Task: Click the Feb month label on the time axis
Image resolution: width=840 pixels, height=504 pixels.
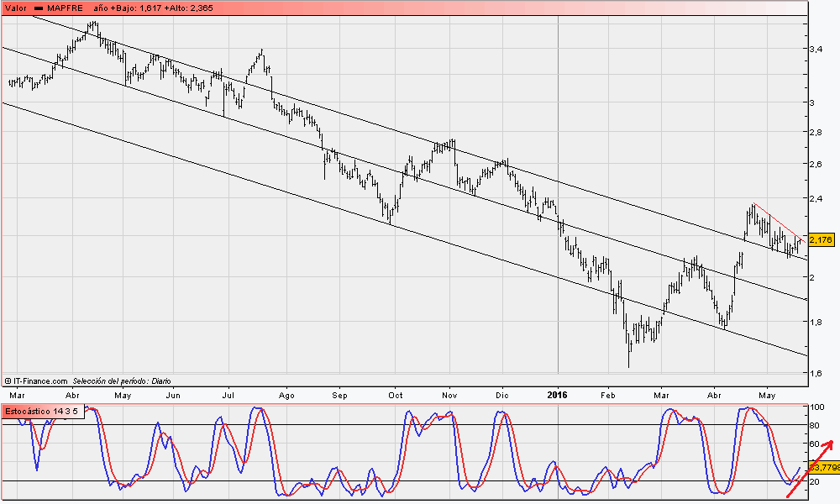Action: click(608, 393)
